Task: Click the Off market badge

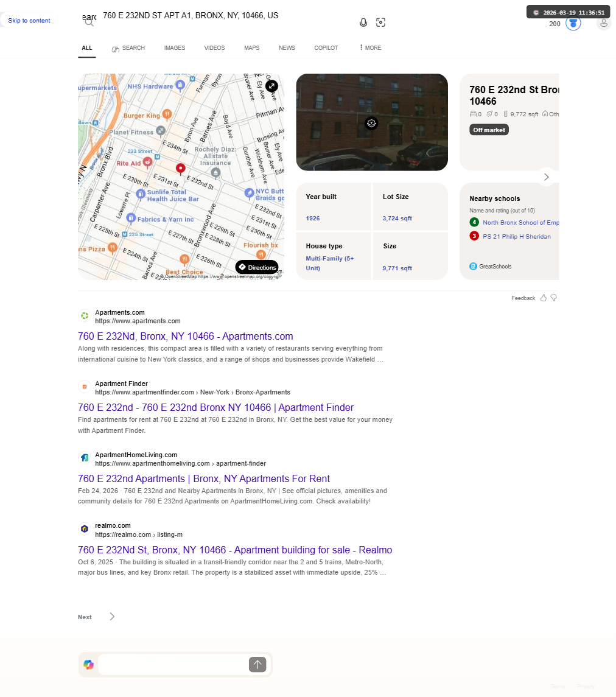Action: [x=489, y=130]
